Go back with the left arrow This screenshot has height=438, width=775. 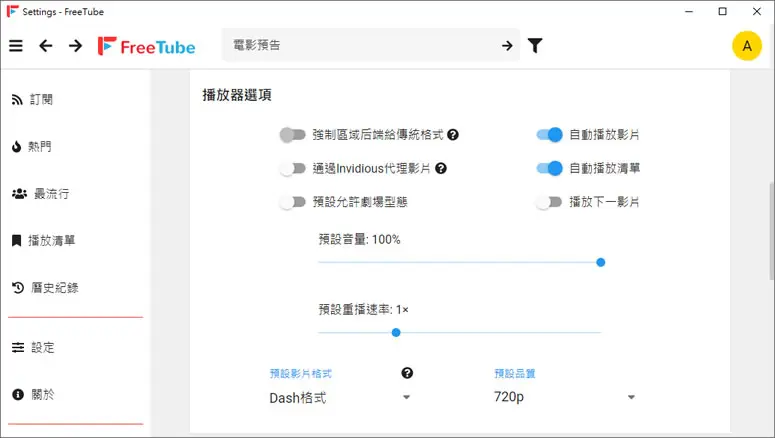pos(45,46)
